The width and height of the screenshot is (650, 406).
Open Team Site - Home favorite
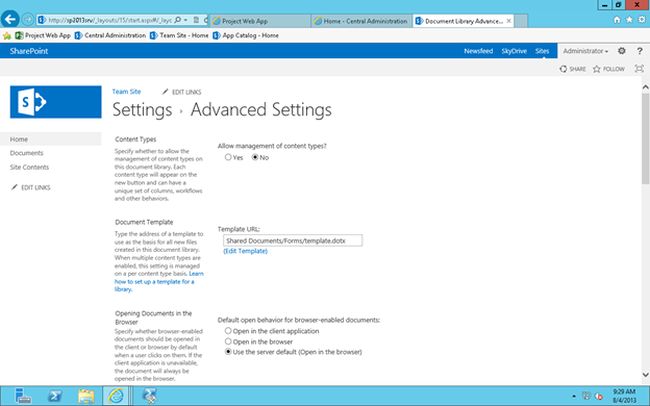(179, 36)
